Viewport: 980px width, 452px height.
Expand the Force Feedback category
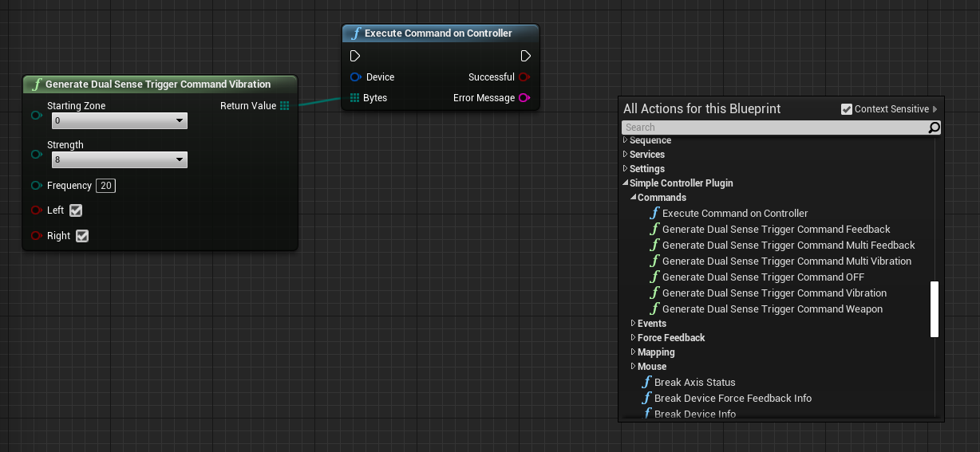pos(633,338)
